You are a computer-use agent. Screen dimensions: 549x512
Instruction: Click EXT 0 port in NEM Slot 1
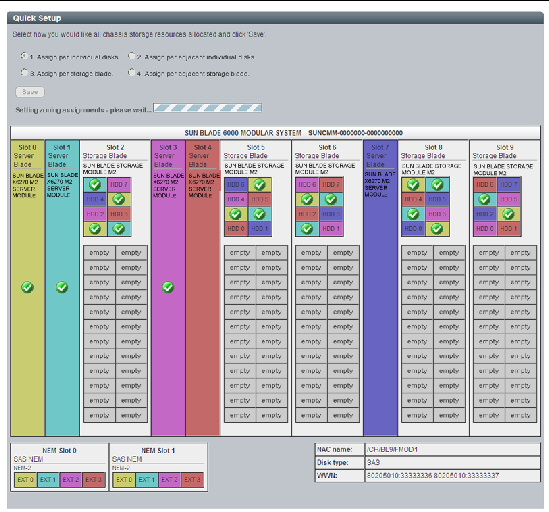(124, 480)
